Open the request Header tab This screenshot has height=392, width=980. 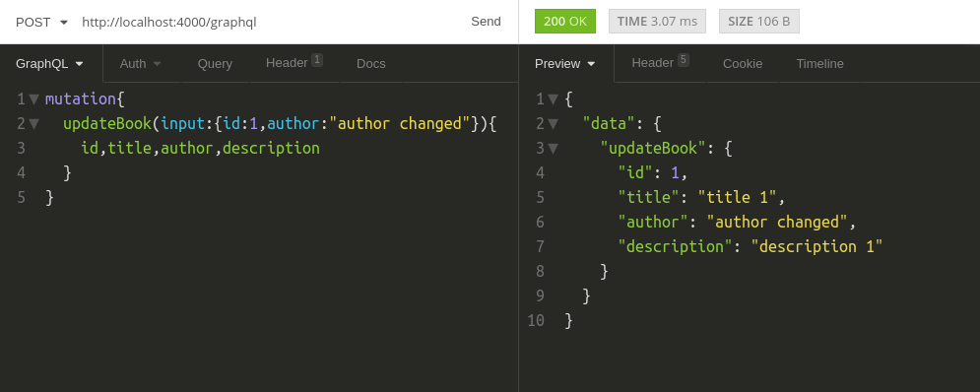pos(294,63)
